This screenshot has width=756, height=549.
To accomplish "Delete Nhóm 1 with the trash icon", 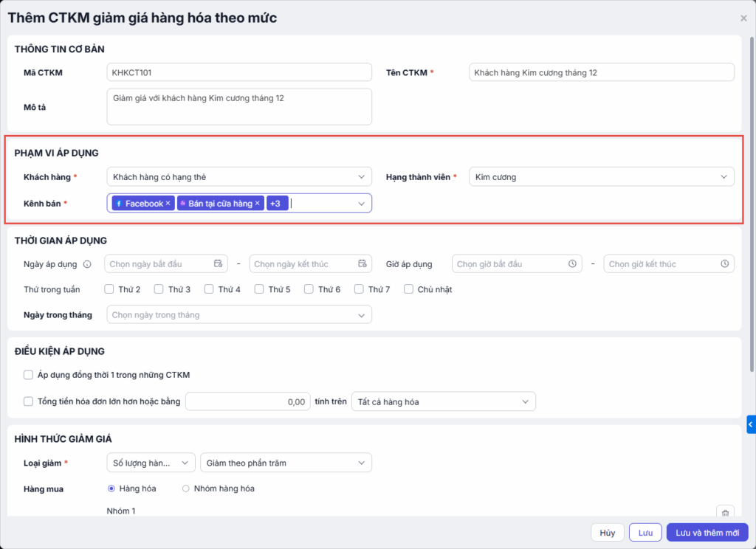I will 725,513.
